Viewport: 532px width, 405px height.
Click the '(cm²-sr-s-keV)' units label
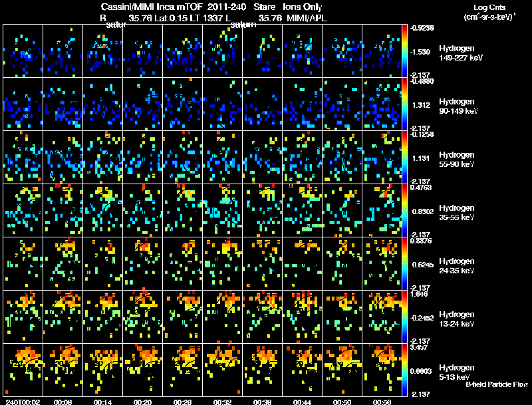489,17
